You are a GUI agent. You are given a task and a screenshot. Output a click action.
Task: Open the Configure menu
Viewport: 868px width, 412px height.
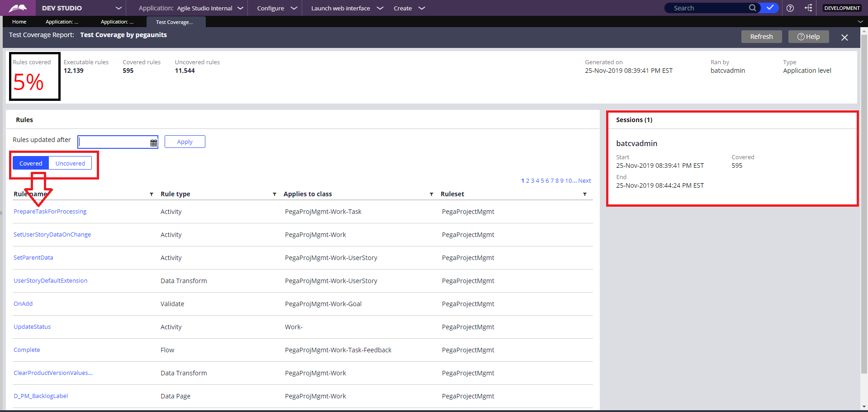[277, 8]
